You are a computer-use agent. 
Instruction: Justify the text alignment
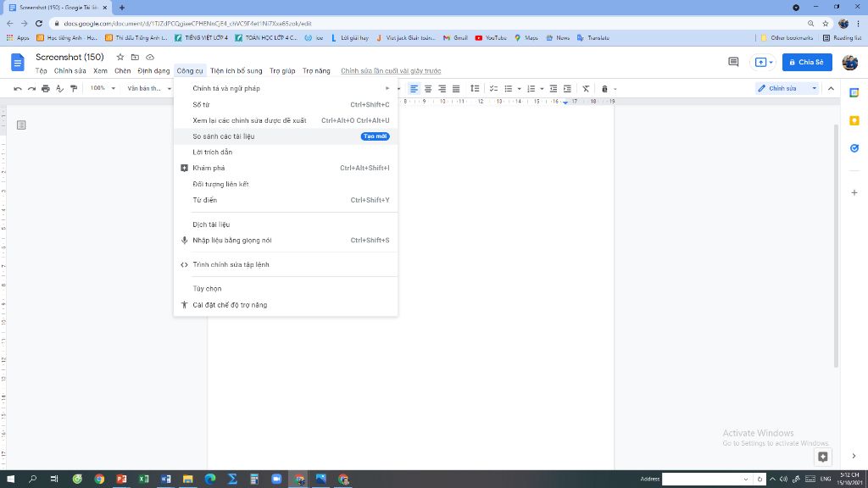(x=456, y=88)
